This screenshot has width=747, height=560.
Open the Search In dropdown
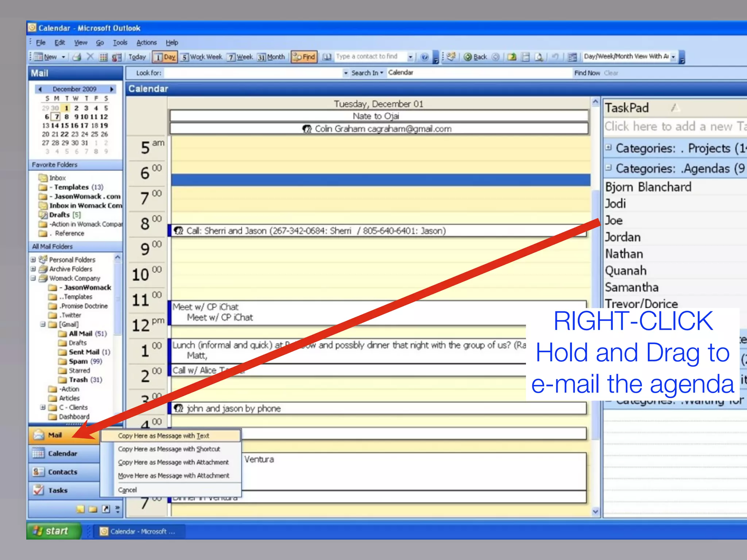click(367, 73)
